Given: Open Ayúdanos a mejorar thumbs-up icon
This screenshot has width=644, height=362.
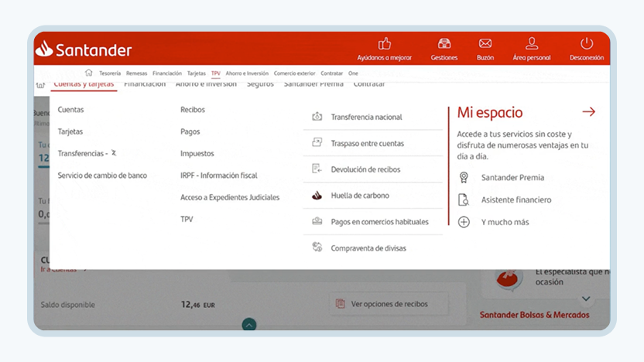Looking at the screenshot, I should coord(385,43).
